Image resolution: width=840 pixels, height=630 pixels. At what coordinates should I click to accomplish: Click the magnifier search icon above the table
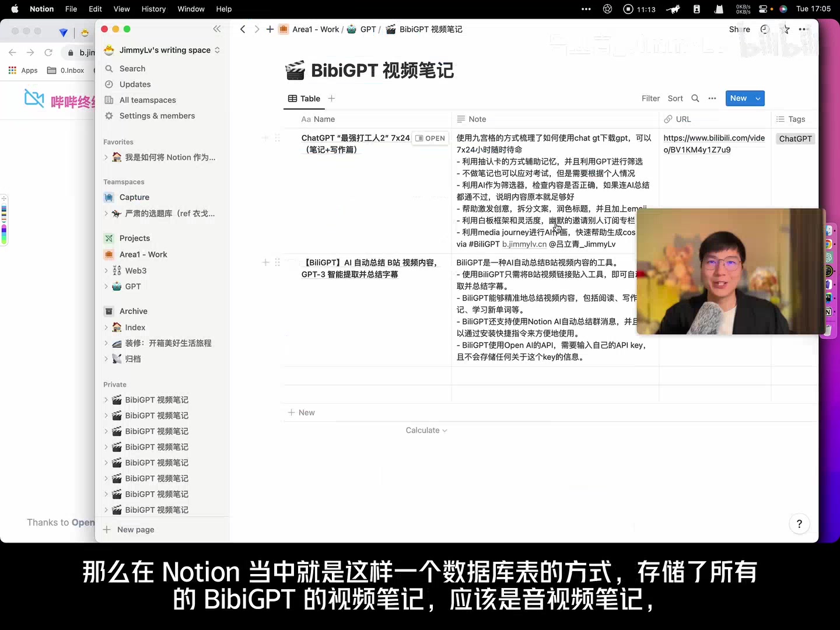(695, 98)
